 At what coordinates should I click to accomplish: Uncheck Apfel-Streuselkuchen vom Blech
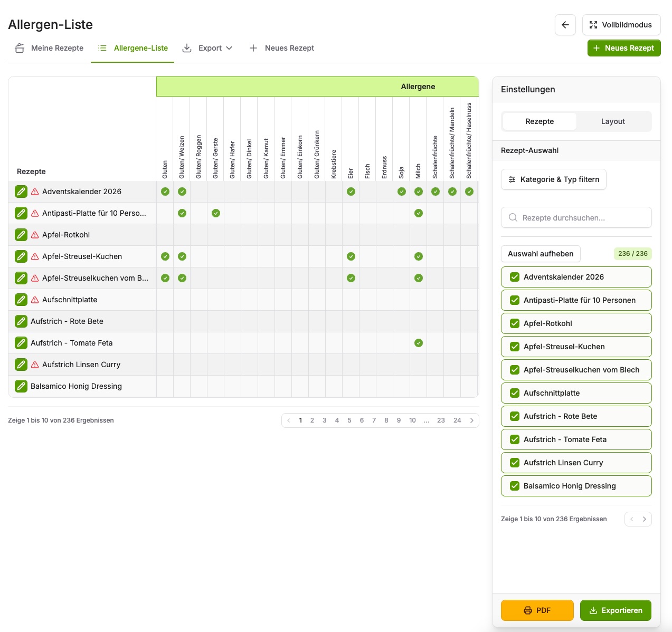coord(515,370)
